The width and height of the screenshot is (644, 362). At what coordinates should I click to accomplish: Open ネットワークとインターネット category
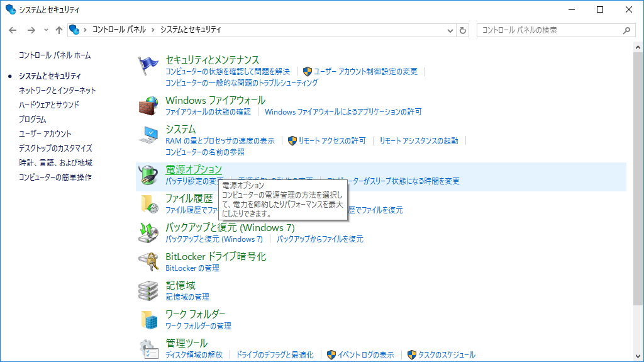click(57, 91)
